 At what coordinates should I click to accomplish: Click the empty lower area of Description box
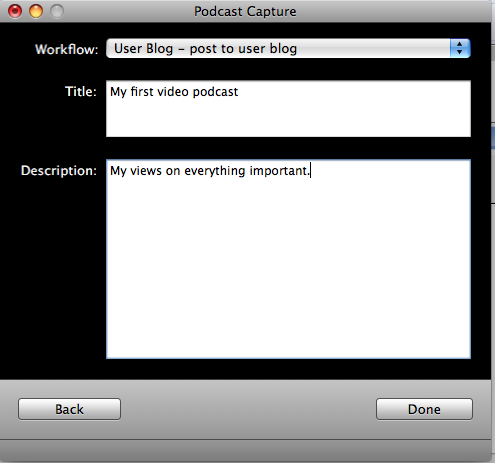point(288,283)
